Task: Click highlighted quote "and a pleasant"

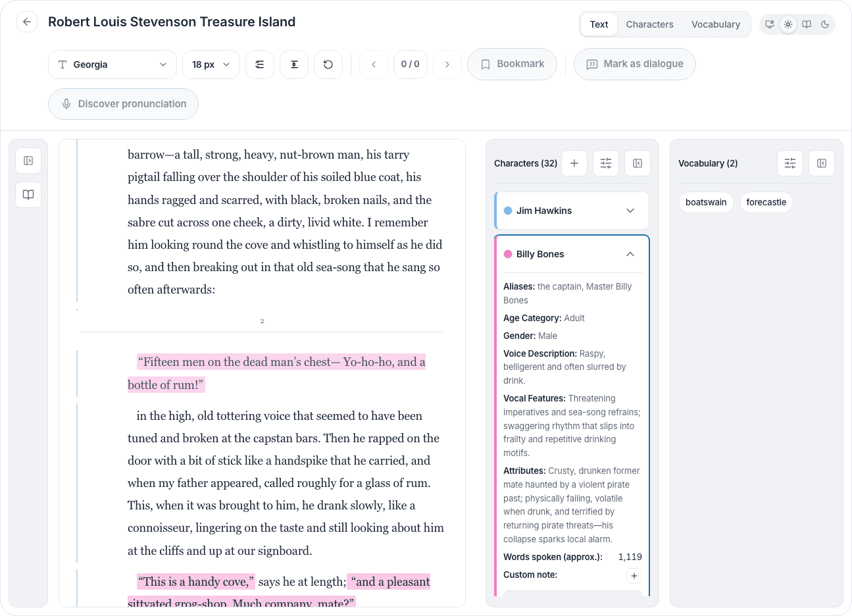Action: click(x=389, y=582)
